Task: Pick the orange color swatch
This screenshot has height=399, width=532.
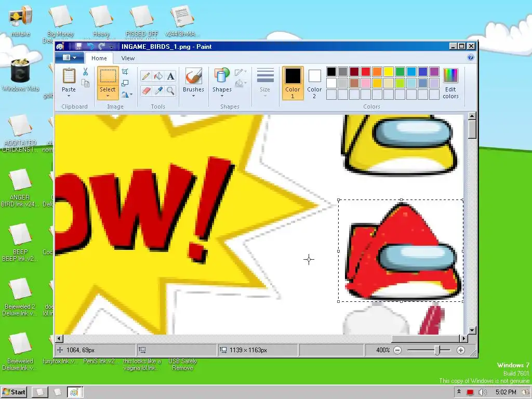Action: pyautogui.click(x=377, y=72)
